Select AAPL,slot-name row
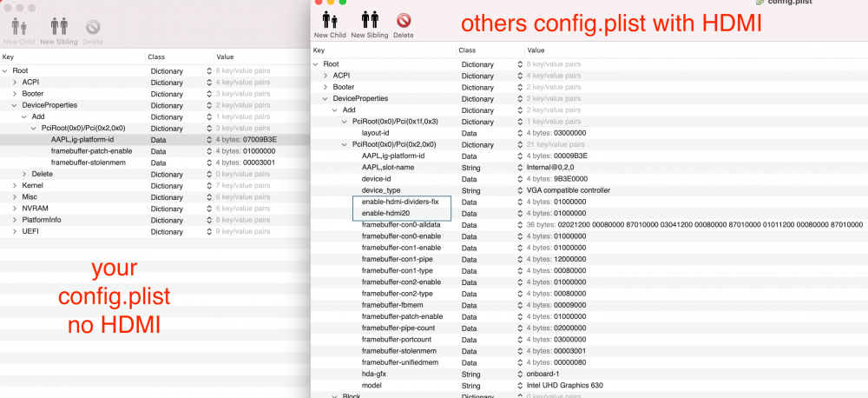This screenshot has width=868, height=398. pos(589,168)
